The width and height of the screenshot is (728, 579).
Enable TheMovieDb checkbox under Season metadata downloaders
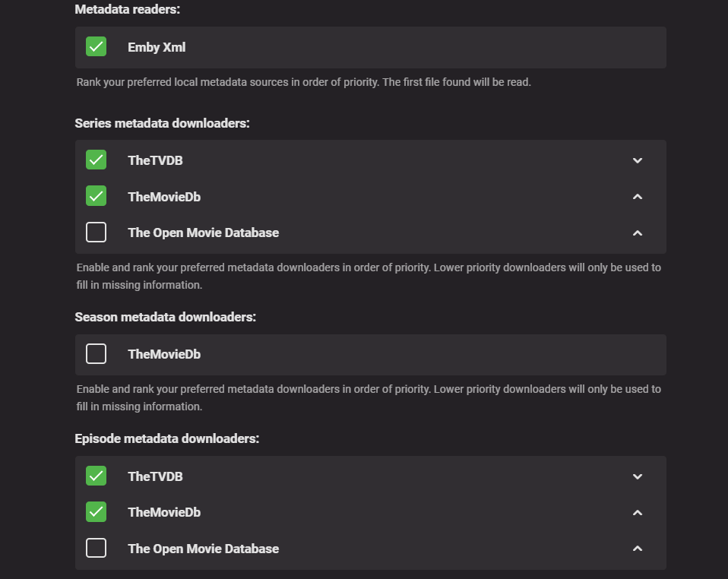coord(97,354)
